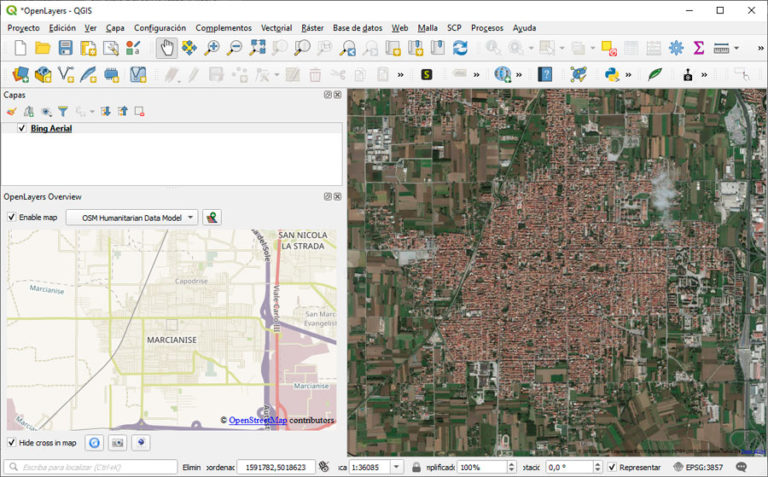The height and width of the screenshot is (477, 768).
Task: Toggle Hide cross in map checkbox
Action: [12, 443]
